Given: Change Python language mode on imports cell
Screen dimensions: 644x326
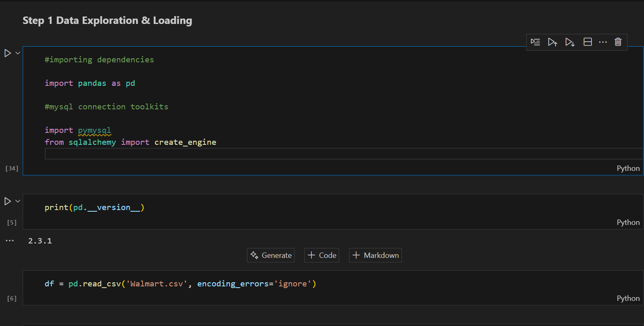Looking at the screenshot, I should 628,168.
